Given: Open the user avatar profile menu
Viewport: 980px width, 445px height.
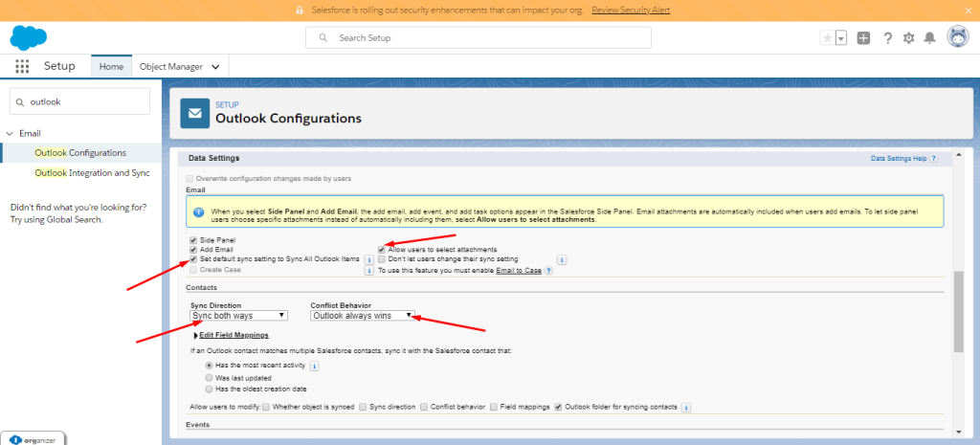Looking at the screenshot, I should [x=957, y=36].
